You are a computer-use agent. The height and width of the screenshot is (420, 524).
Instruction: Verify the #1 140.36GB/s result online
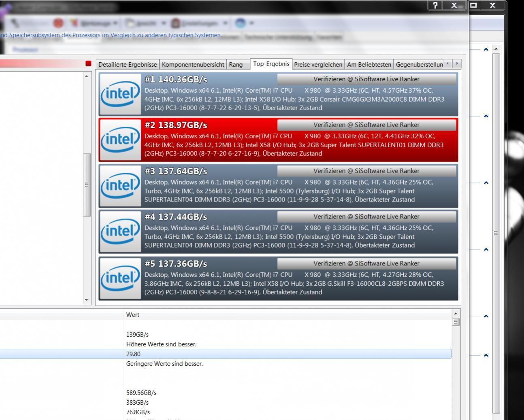366,79
